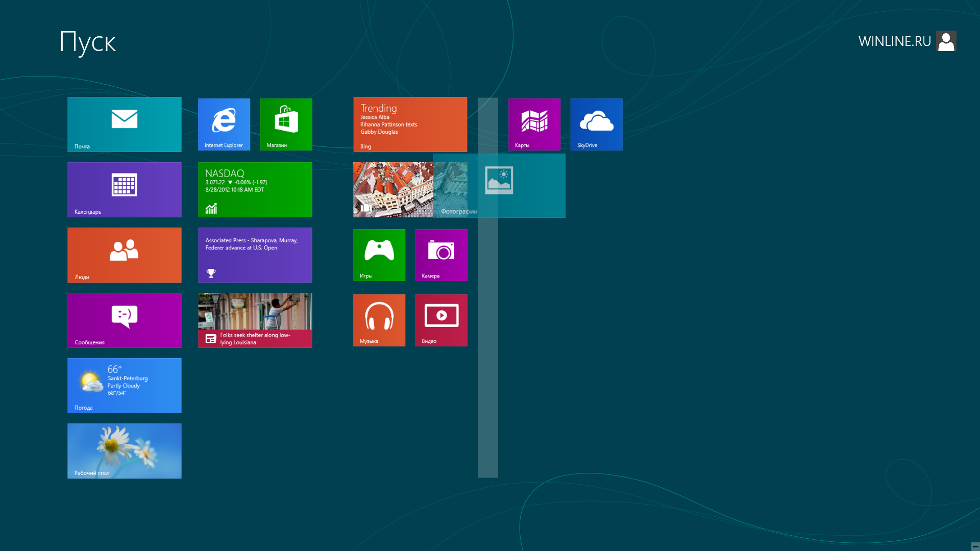
Task: Launch the Games (Игры) tile
Action: (379, 255)
